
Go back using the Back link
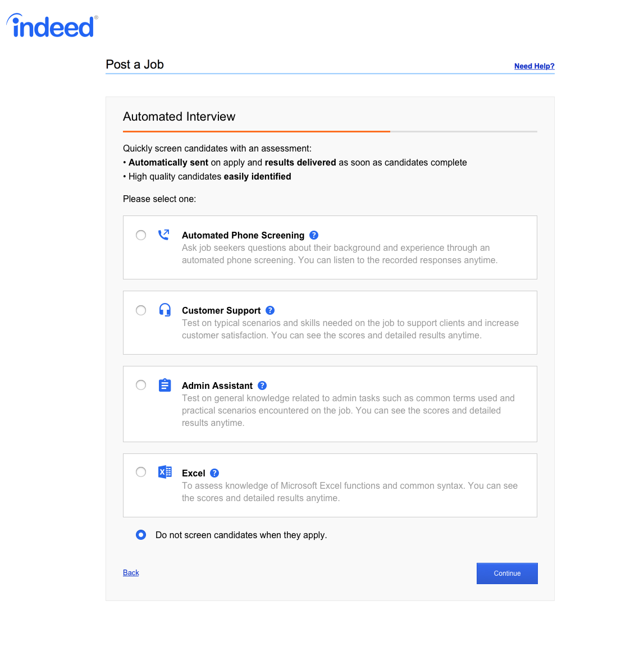coord(131,572)
